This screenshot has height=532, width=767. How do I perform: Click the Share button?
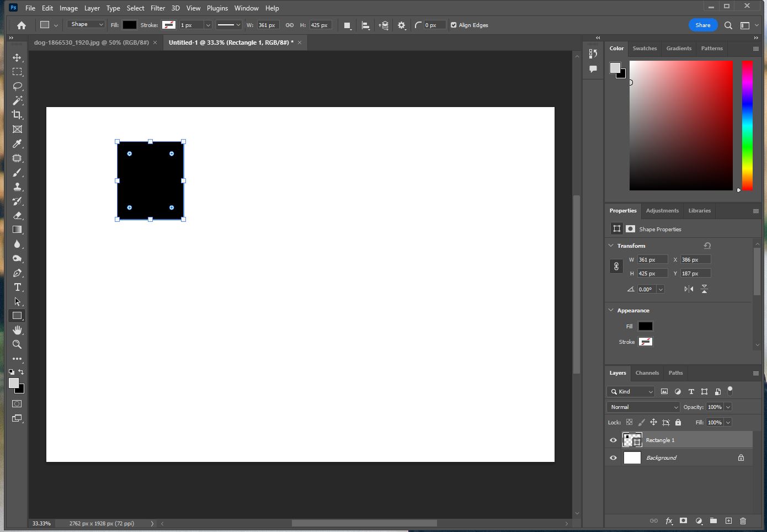pos(703,25)
